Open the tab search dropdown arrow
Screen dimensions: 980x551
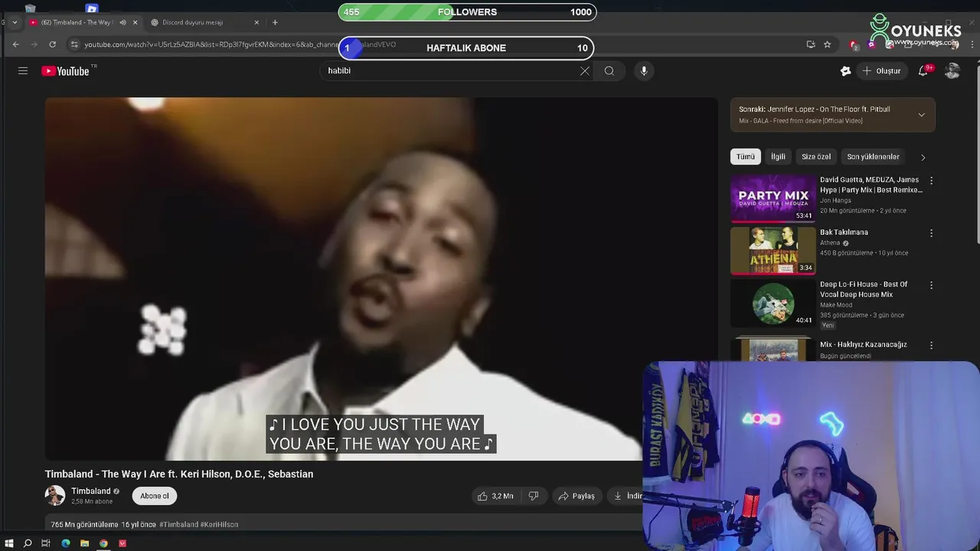tap(15, 22)
